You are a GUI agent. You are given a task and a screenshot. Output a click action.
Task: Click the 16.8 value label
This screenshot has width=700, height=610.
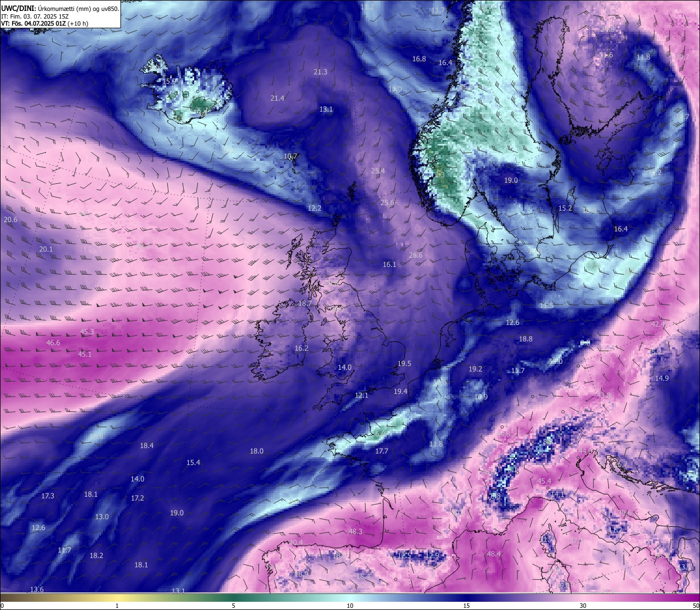pyautogui.click(x=419, y=59)
